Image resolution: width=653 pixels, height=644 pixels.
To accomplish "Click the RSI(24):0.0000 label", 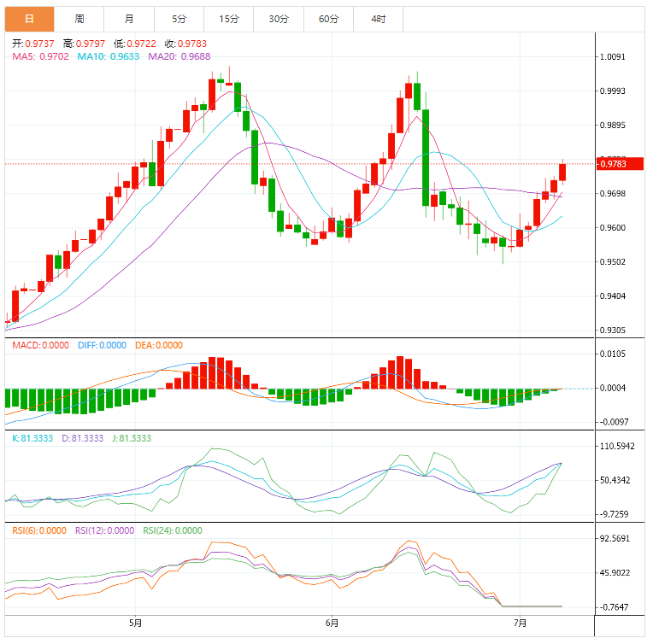I will coord(173,530).
